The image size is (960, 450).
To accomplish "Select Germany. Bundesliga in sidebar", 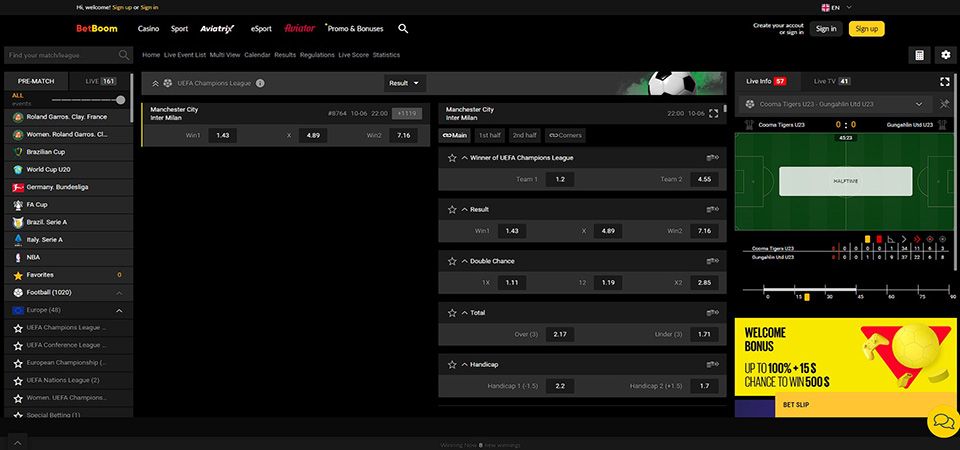I will pos(69,187).
